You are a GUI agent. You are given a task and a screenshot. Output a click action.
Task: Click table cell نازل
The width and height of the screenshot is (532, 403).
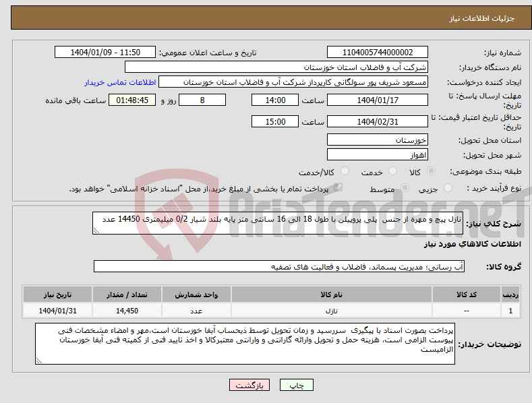pyautogui.click(x=332, y=311)
